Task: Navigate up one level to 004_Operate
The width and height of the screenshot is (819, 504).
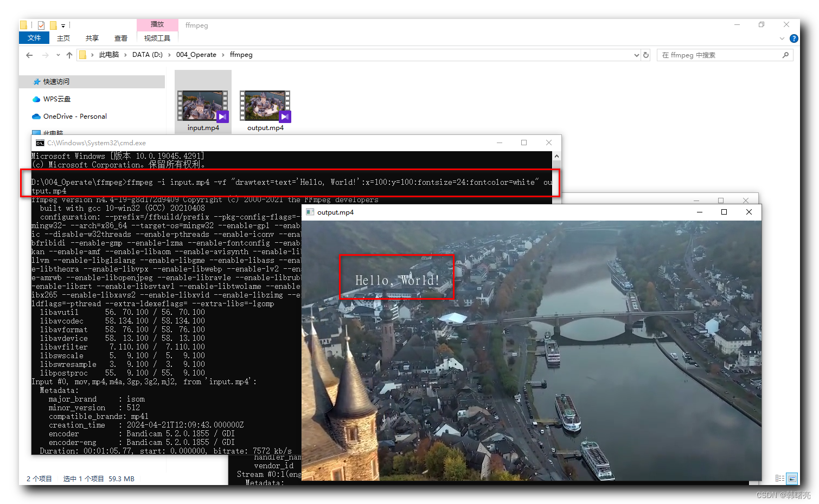Action: click(69, 55)
